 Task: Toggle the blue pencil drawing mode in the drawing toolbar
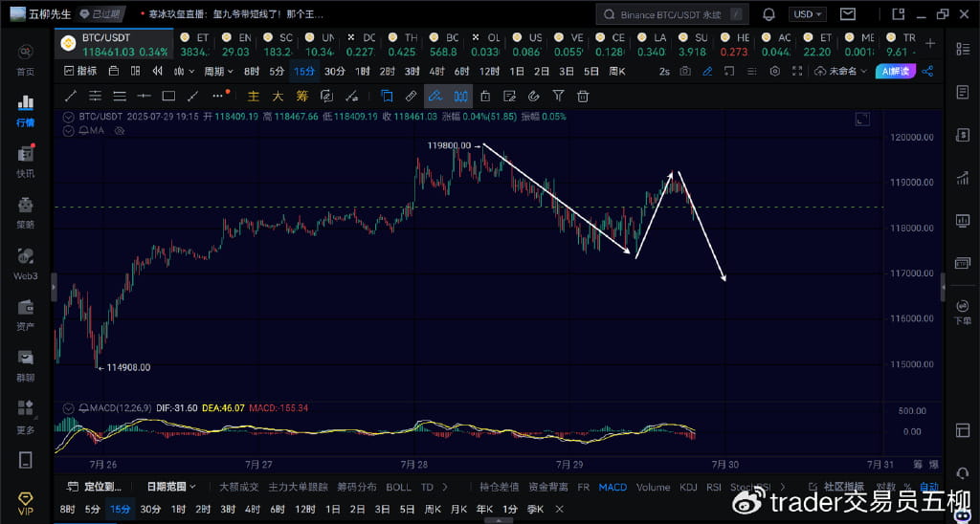point(435,97)
